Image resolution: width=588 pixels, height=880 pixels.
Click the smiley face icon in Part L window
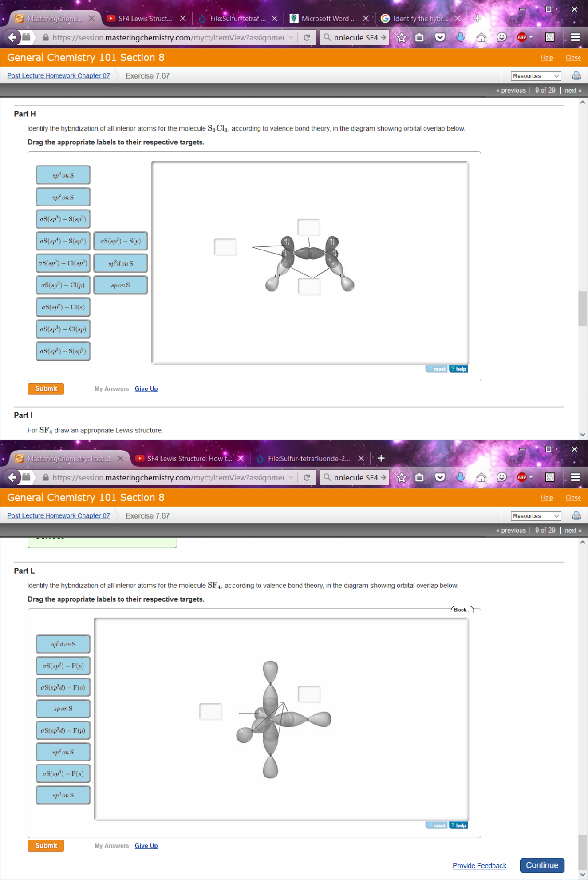tap(501, 477)
